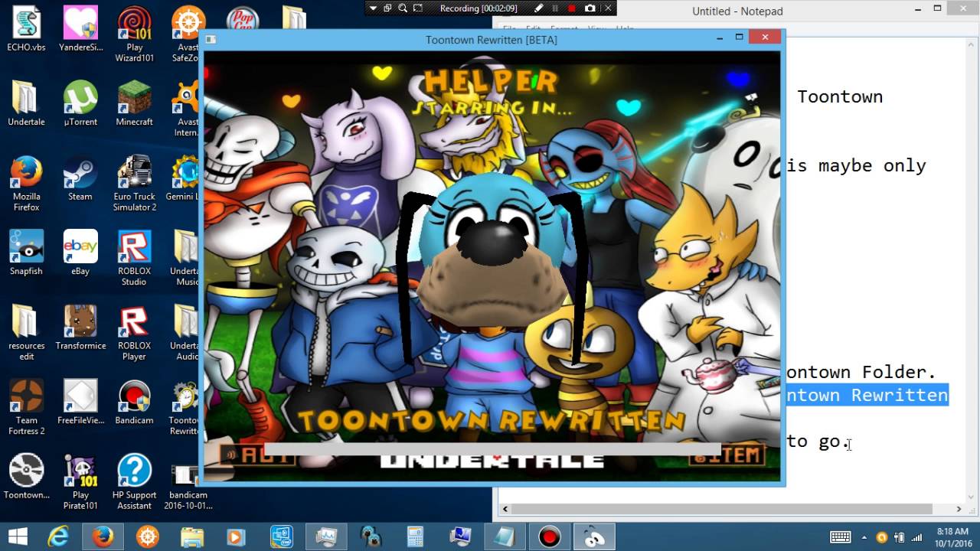Open Minecraft desktop shortcut
The width and height of the screenshot is (980, 551).
click(x=134, y=103)
